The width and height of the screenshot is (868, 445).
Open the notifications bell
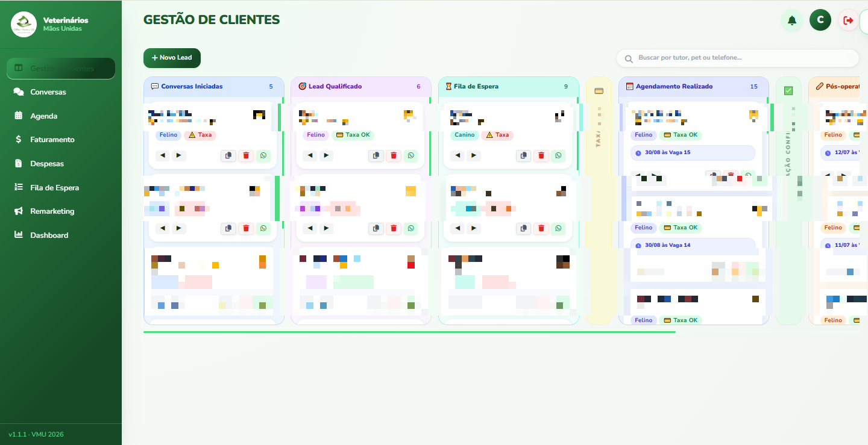pyautogui.click(x=792, y=20)
